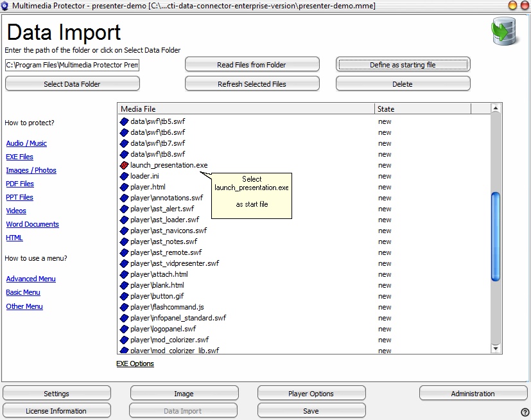531x420 pixels.
Task: Click the file icon beside player.html
Action: (125, 187)
